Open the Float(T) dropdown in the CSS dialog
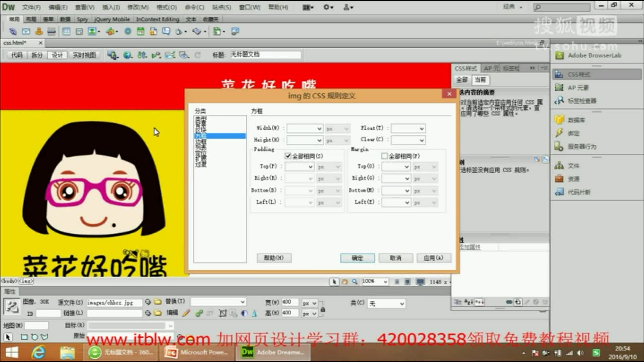Viewport: 644px width, 362px height. coord(422,128)
